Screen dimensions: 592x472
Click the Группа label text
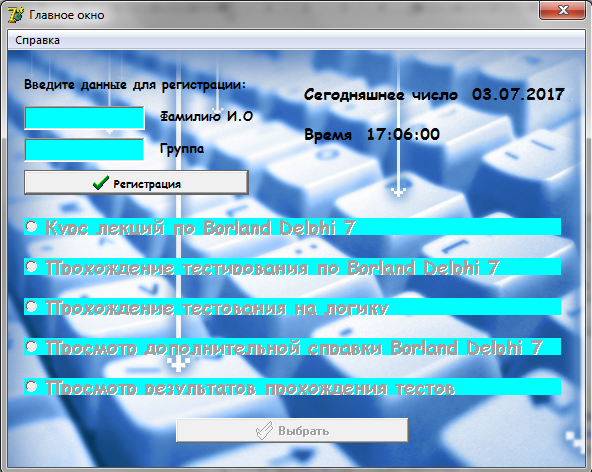[182, 149]
